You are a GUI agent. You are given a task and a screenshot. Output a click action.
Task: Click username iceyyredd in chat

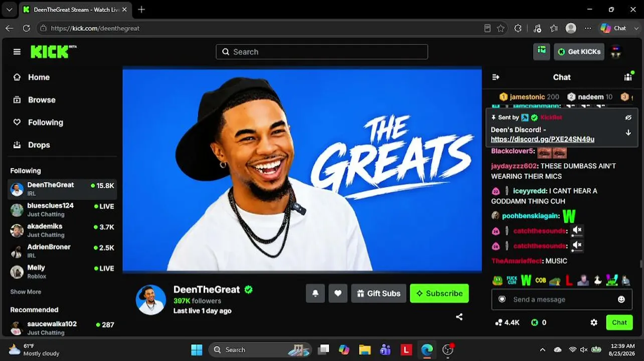coord(530,191)
